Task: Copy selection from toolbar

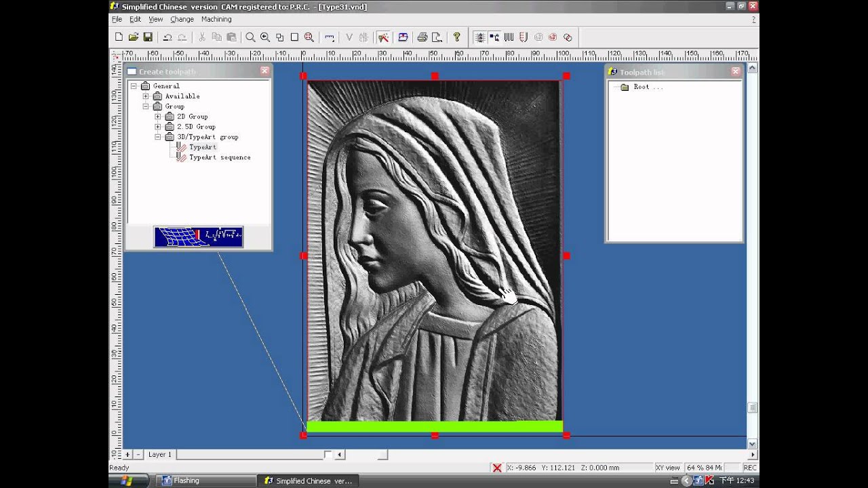Action: pyautogui.click(x=216, y=37)
